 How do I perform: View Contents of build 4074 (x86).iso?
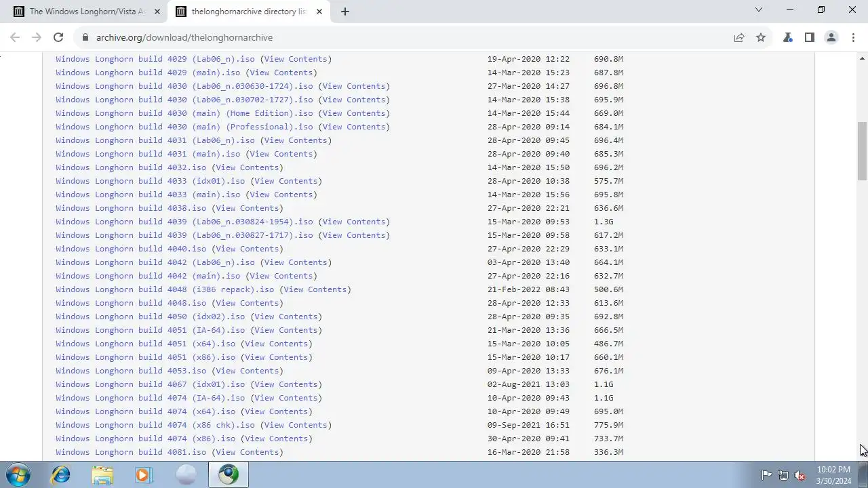pos(277,439)
